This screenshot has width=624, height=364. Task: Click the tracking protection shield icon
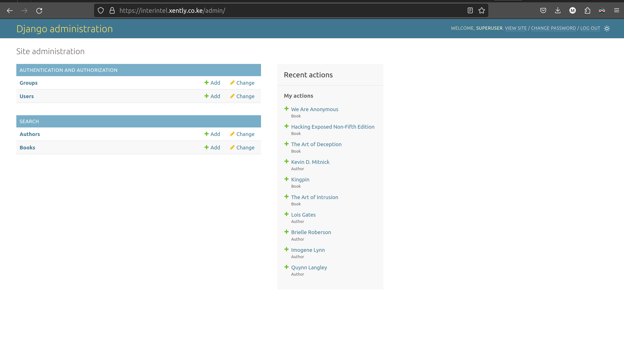pyautogui.click(x=101, y=10)
